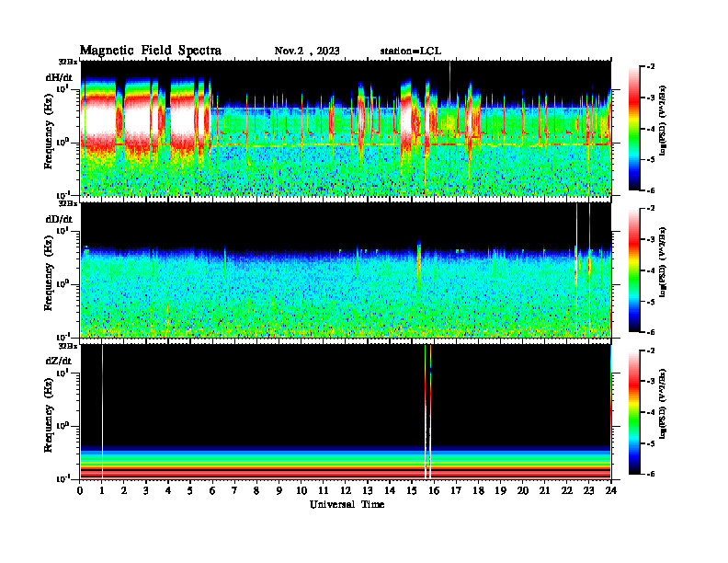Click the log(PSD) label beside dZ/dt color bar
The height and width of the screenshot is (563, 728).
pos(663,404)
